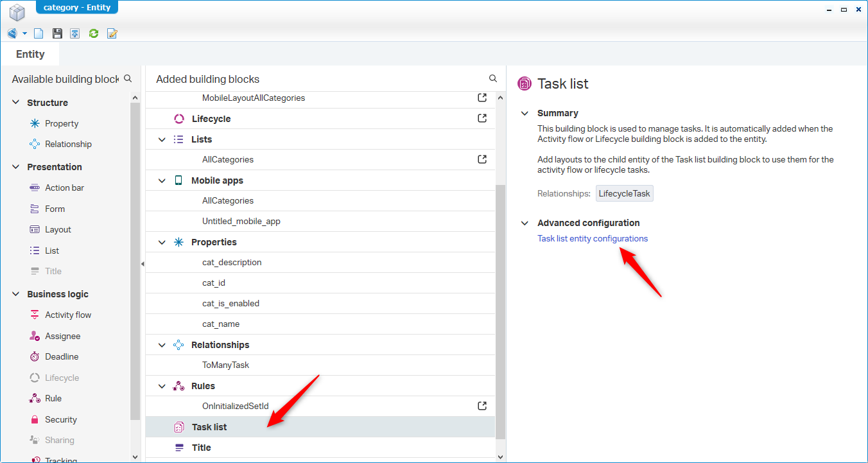Select AllCategories under Mobile apps
868x463 pixels.
coord(320,201)
